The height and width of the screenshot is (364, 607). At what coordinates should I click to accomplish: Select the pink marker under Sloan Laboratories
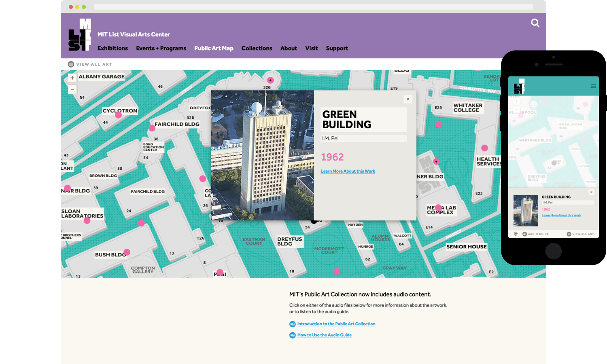pos(87,220)
